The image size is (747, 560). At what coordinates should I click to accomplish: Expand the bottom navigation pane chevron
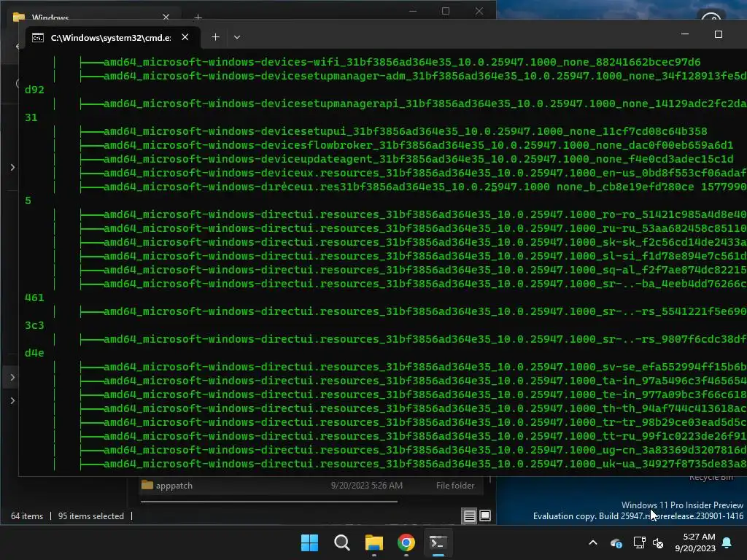12,400
